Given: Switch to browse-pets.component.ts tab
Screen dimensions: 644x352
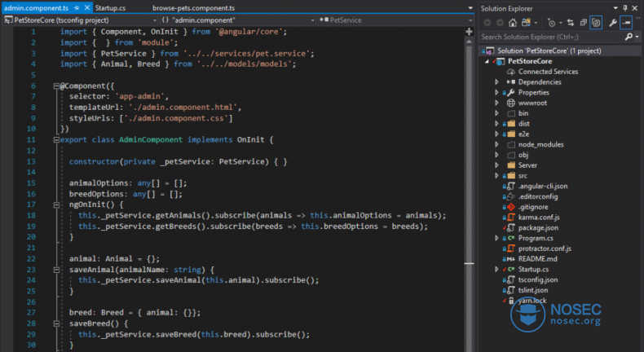Looking at the screenshot, I should point(193,8).
